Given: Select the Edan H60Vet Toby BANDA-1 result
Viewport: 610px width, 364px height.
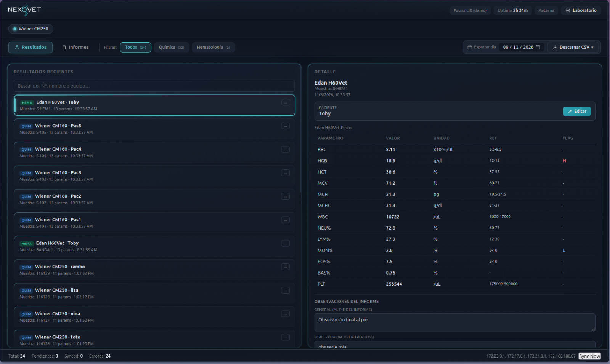Looking at the screenshot, I should click(x=154, y=246).
